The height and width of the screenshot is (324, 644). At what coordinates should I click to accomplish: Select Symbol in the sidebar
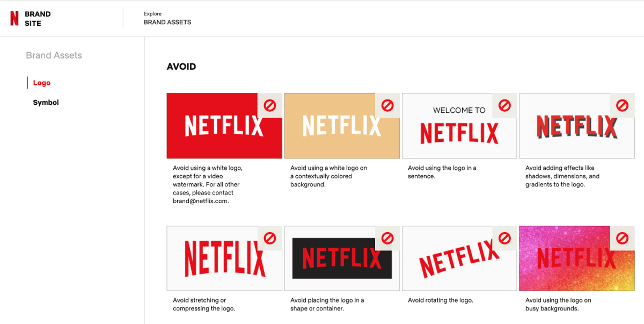click(46, 102)
